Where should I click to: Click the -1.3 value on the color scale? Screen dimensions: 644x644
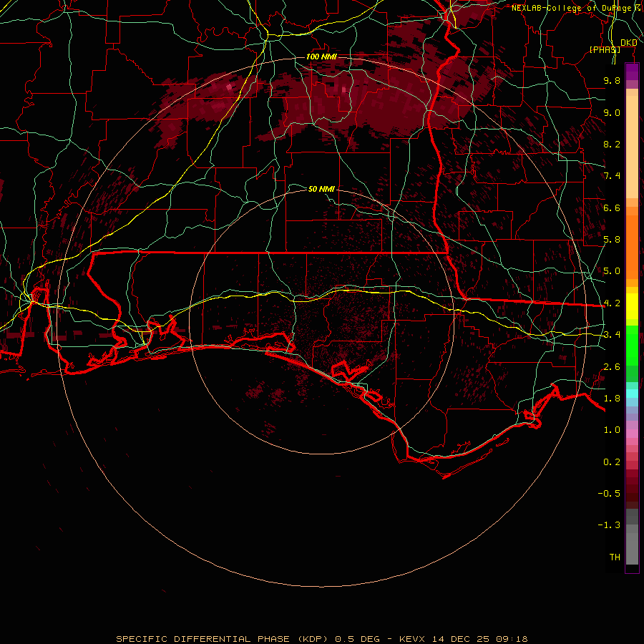click(609, 525)
